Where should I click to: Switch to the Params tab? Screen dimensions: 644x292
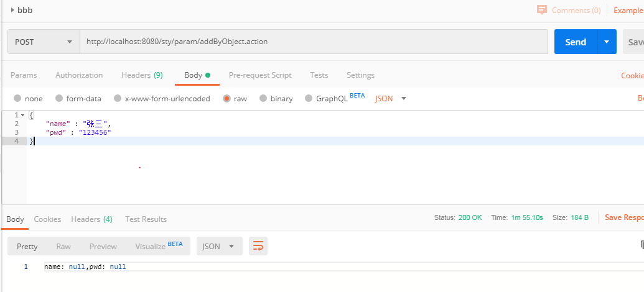tap(24, 75)
